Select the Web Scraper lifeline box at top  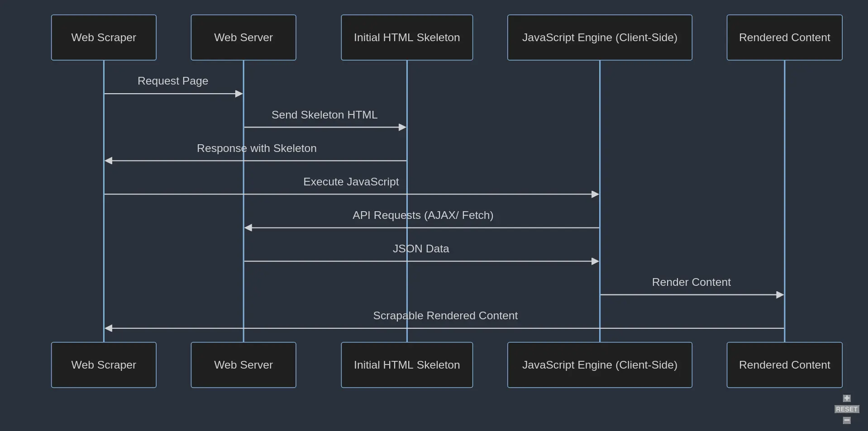(103, 38)
